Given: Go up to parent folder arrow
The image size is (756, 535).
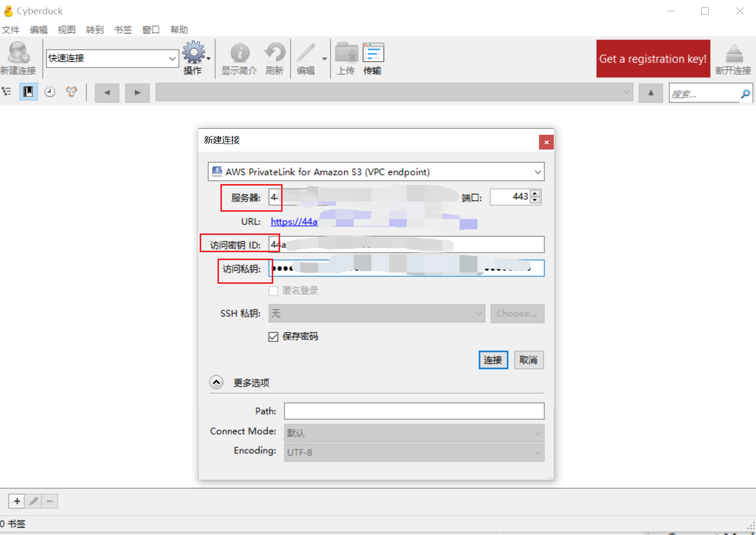Looking at the screenshot, I should (x=651, y=93).
